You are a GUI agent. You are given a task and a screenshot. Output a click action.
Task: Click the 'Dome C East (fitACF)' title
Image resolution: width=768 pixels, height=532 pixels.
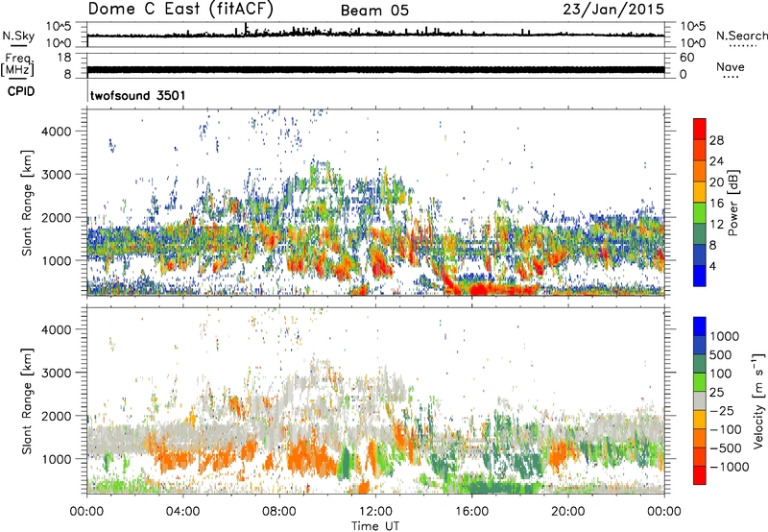click(x=180, y=9)
